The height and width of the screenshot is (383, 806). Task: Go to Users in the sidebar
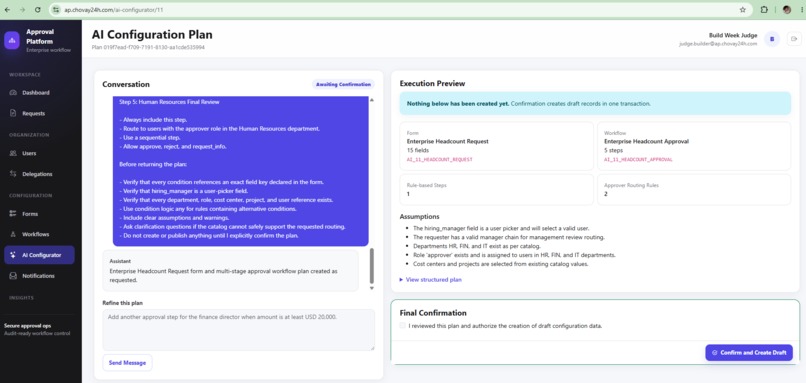coord(39,153)
